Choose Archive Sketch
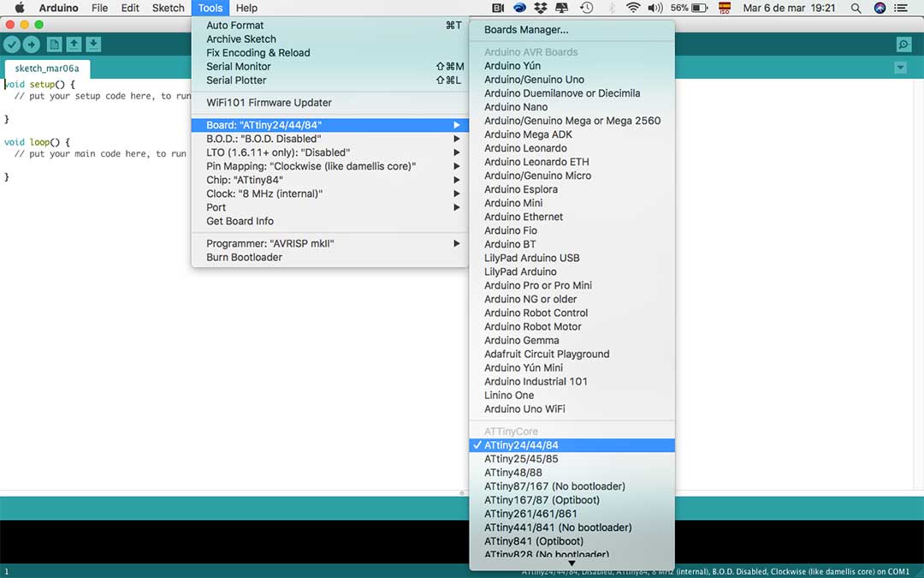The image size is (924, 578). point(330,39)
